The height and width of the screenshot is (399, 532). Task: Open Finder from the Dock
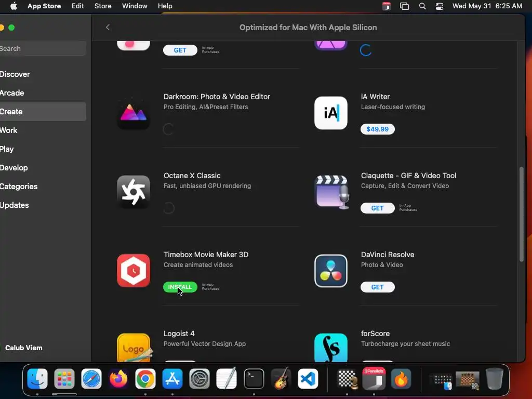tap(37, 379)
